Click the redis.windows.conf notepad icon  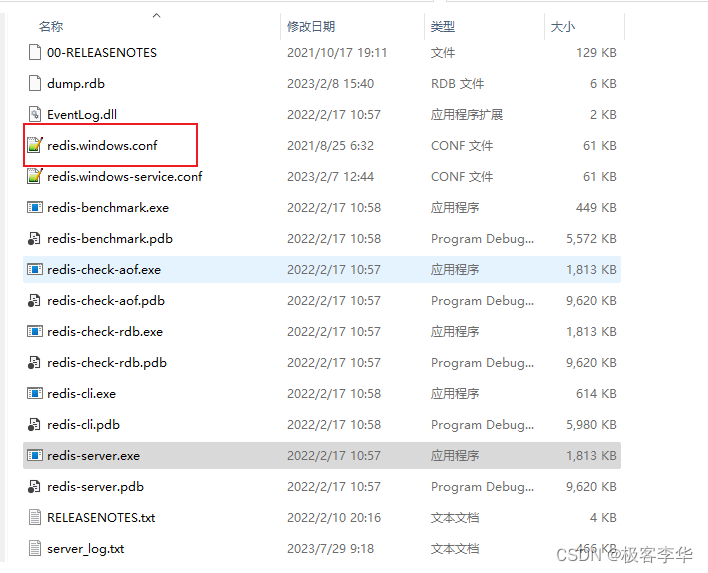tap(35, 145)
